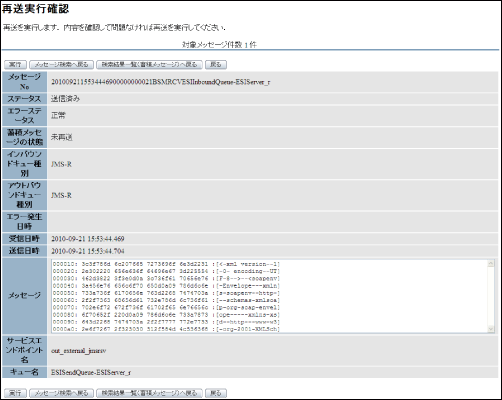Click the error status value 正常

[58, 115]
